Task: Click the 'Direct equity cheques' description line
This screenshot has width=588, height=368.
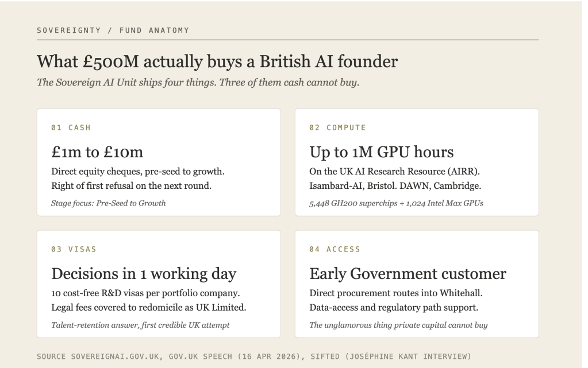Action: click(138, 171)
